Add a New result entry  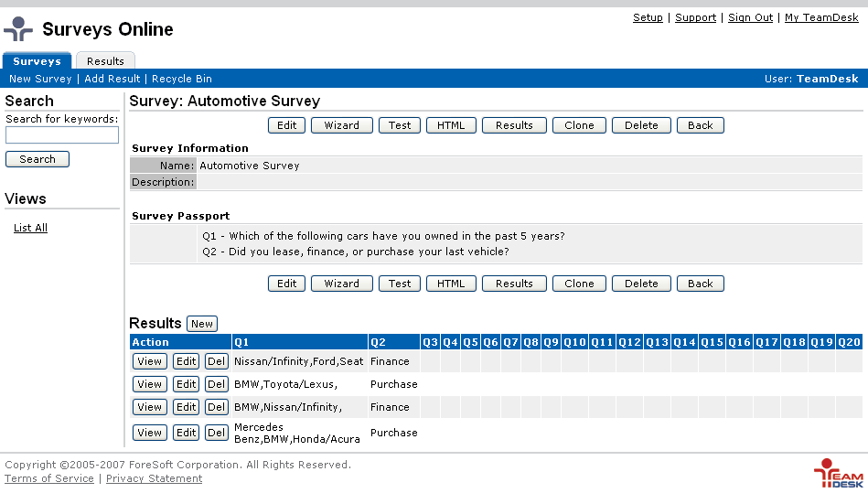point(202,324)
